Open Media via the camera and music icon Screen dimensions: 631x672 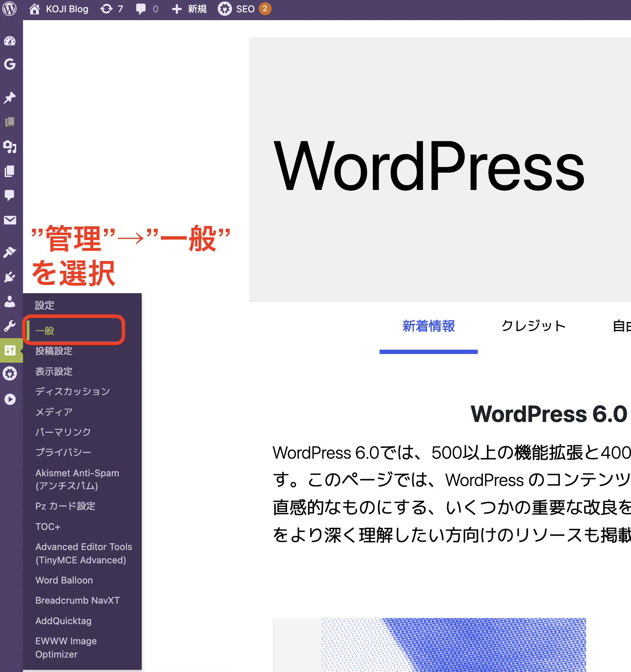pos(10,146)
